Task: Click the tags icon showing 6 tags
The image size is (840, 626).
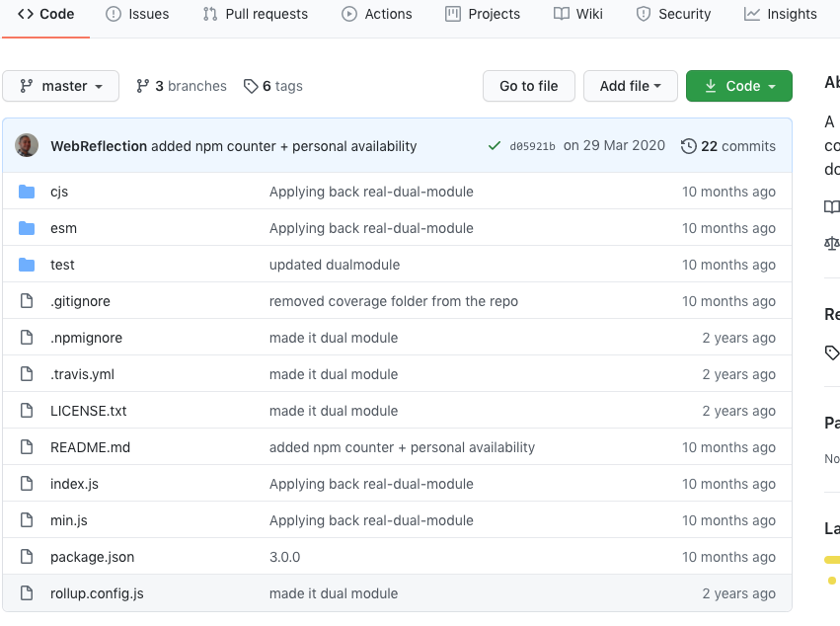Action: [x=249, y=86]
